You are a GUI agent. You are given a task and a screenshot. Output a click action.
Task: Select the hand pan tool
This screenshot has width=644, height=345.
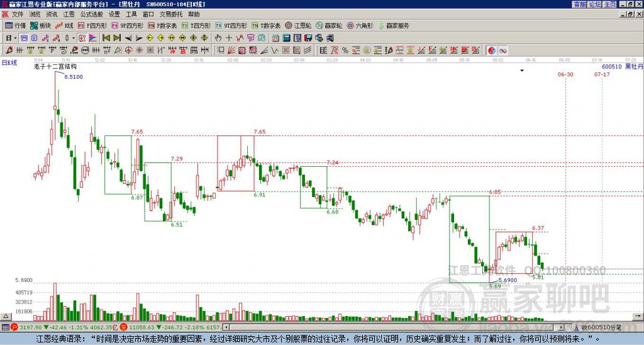point(218,38)
